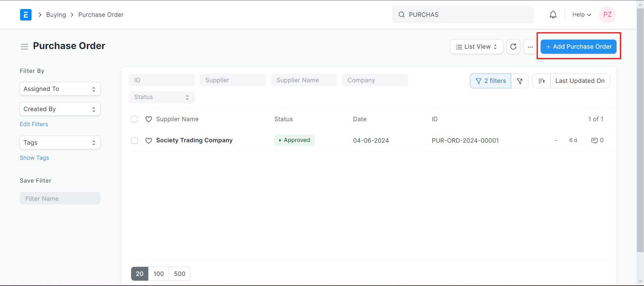The image size is (644, 286).
Task: Click the Edit Filters link
Action: click(x=34, y=124)
